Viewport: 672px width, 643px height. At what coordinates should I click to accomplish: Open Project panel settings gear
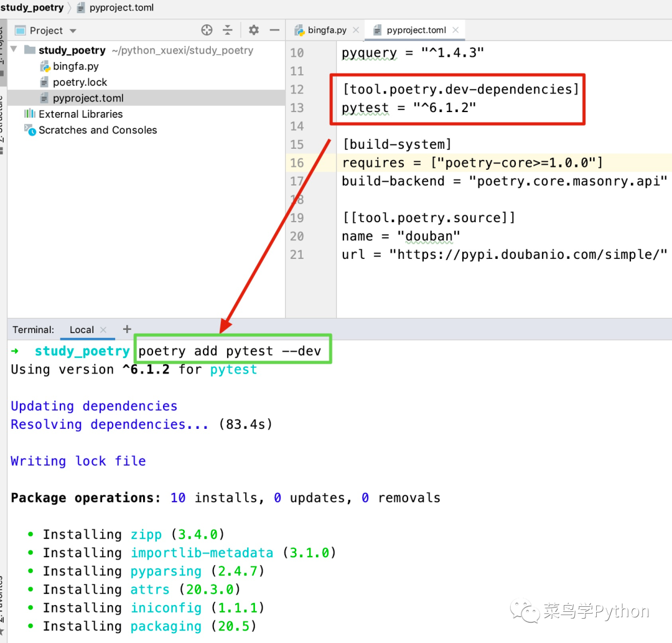[254, 30]
